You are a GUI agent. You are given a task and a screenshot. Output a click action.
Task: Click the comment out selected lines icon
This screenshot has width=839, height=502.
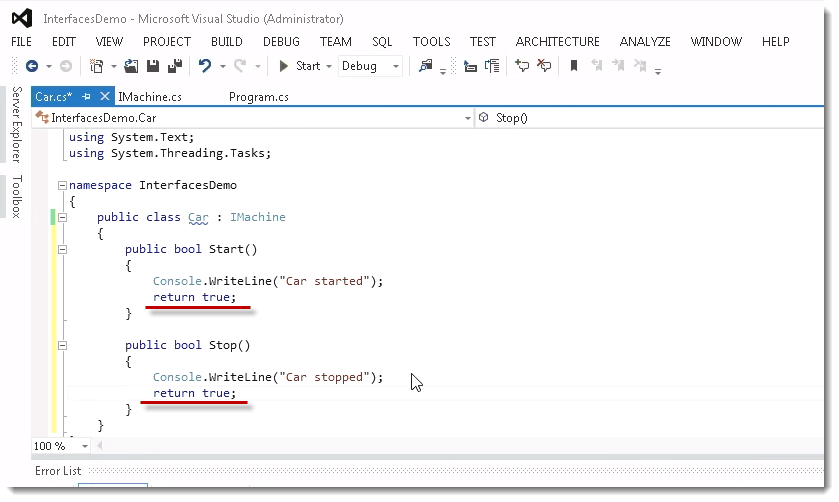[x=522, y=66]
